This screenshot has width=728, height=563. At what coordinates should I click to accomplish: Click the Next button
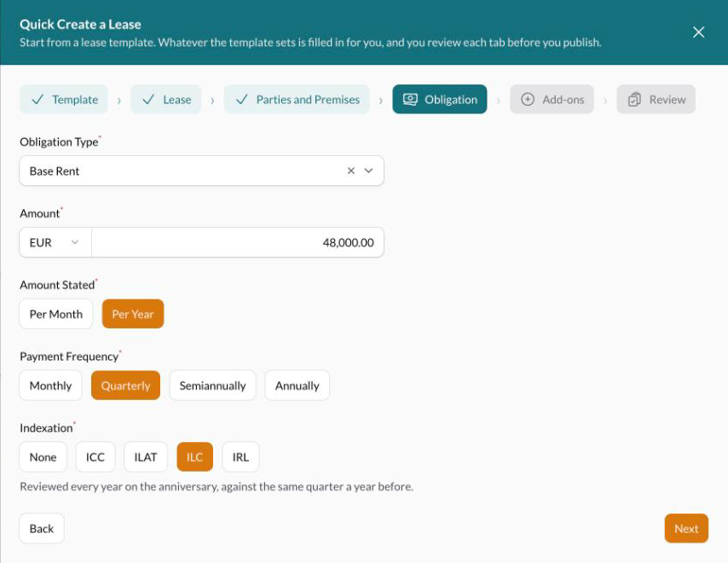[686, 529]
